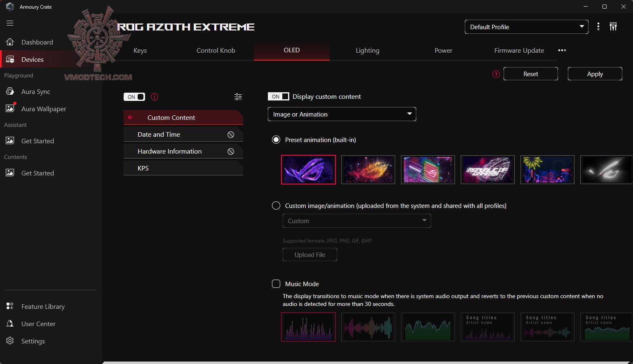Select Preset animation (built-in) radio button
The image size is (633, 364).
coord(276,140)
